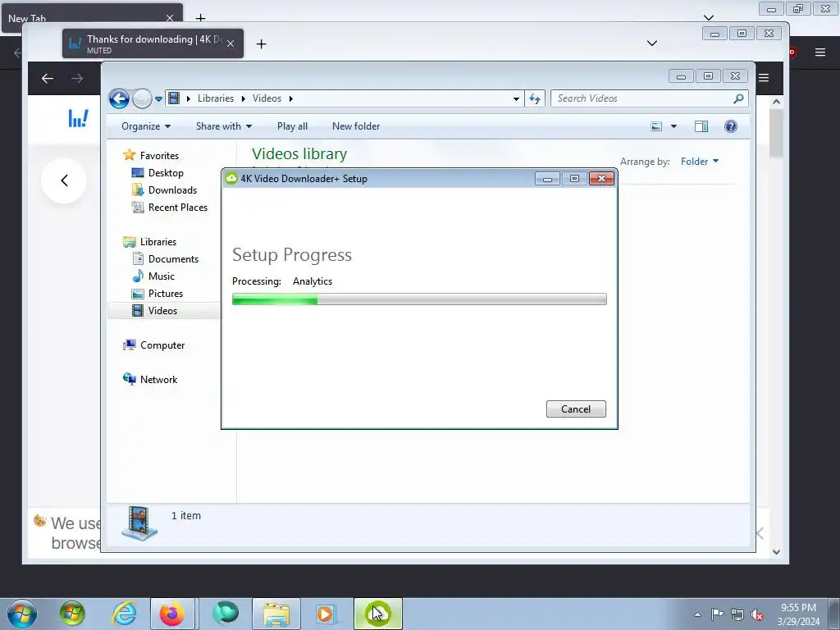Click the setup progress bar

(419, 299)
